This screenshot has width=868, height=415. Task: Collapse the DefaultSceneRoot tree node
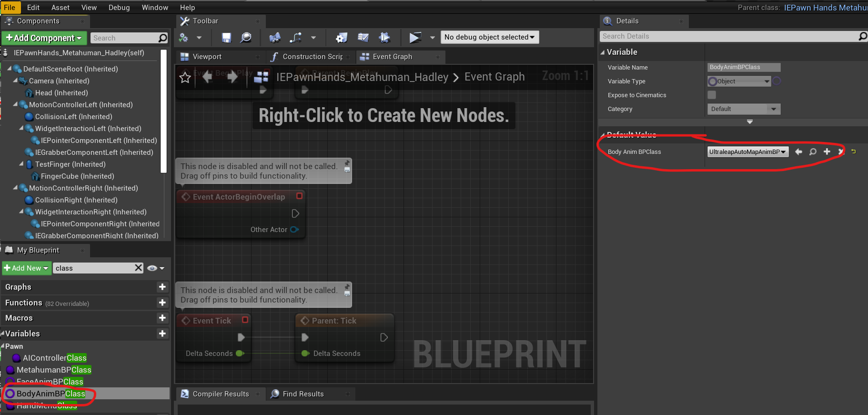click(10, 69)
